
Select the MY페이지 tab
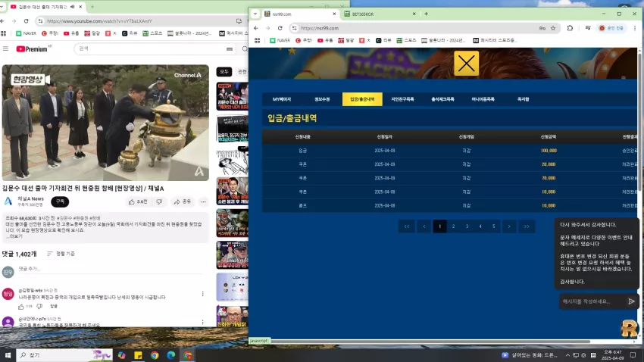click(282, 99)
